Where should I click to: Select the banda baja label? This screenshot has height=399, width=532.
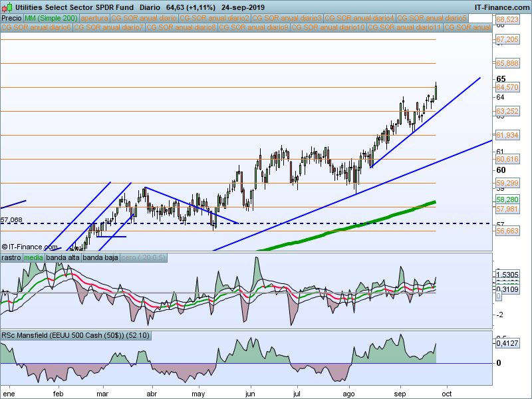point(100,257)
